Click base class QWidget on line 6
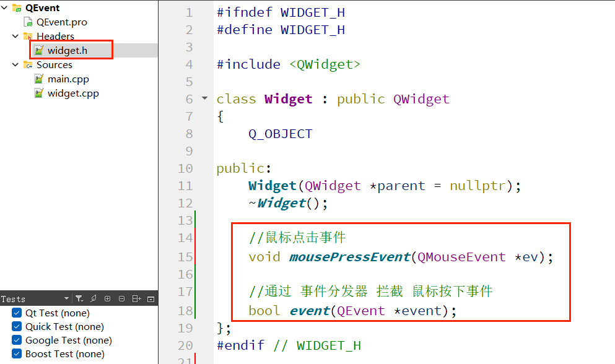This screenshot has height=364, width=615. click(421, 99)
